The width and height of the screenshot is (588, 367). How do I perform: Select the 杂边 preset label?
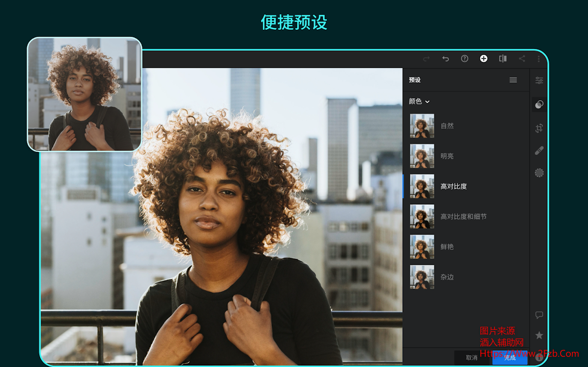click(x=447, y=277)
